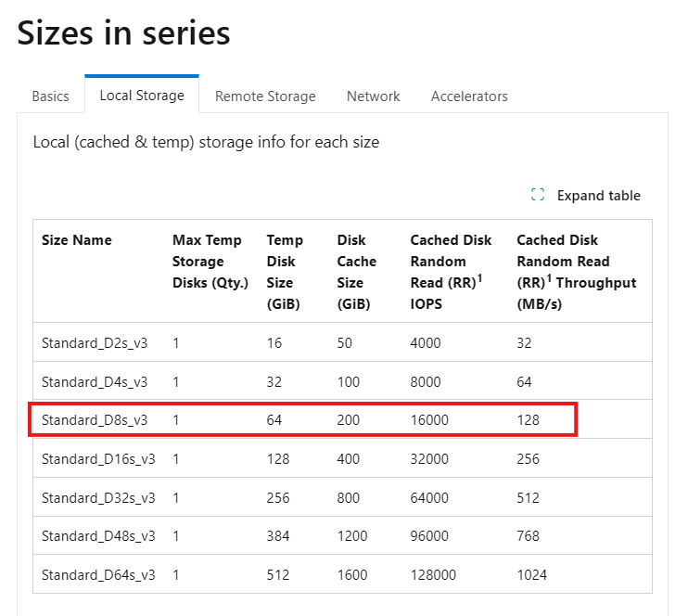Image resolution: width=675 pixels, height=616 pixels.
Task: Select the Local Storage tab
Action: click(x=142, y=96)
